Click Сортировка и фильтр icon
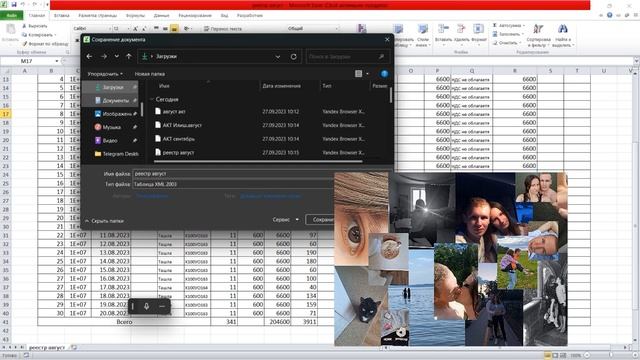Viewport: 640px width, 360px height. [538, 29]
